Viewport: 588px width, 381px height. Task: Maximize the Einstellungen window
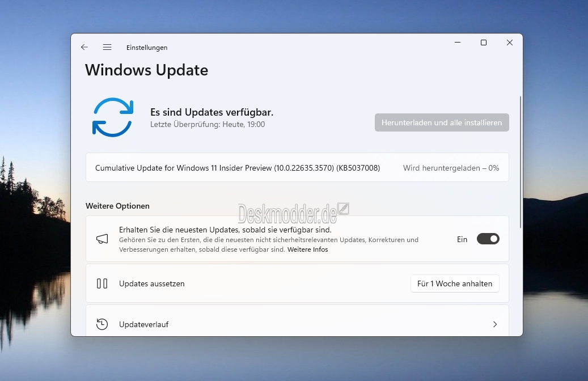pyautogui.click(x=484, y=43)
